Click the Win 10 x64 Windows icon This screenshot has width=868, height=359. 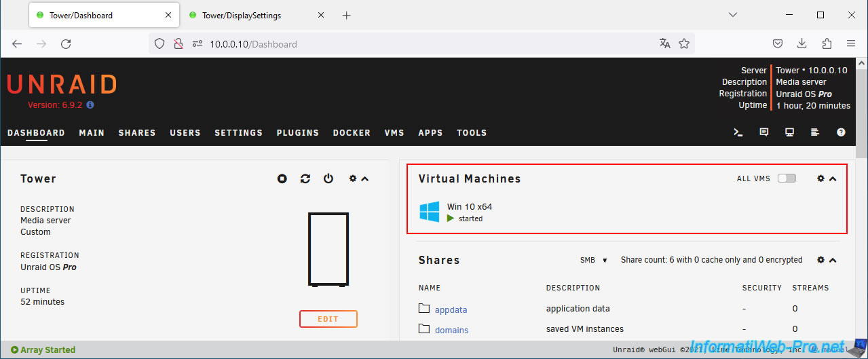[429, 212]
